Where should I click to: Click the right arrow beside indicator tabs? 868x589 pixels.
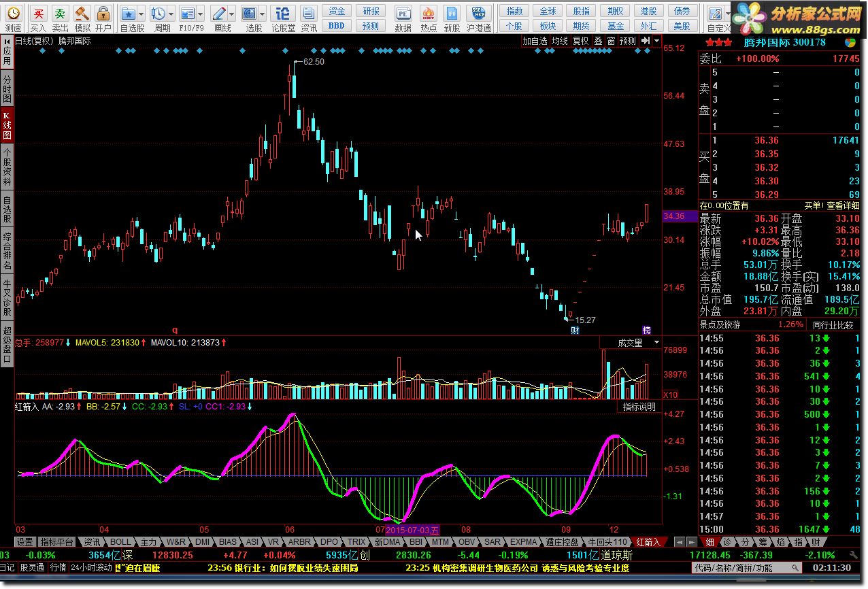pyautogui.click(x=691, y=542)
